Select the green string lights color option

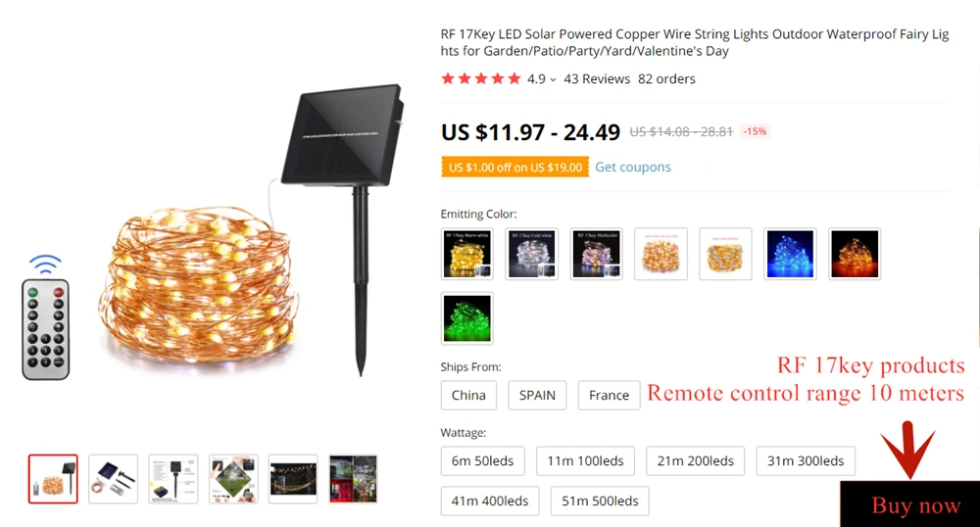tap(466, 317)
